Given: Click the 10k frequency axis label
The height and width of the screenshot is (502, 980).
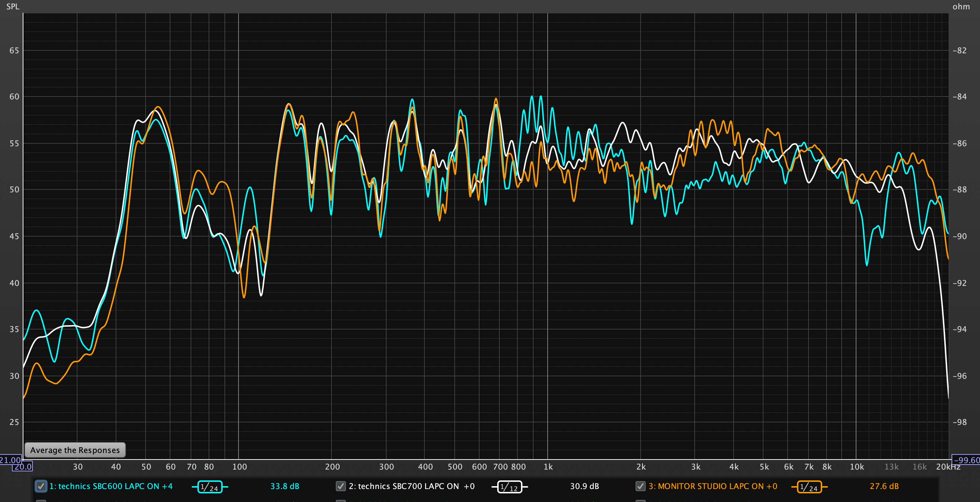Looking at the screenshot, I should (x=857, y=467).
